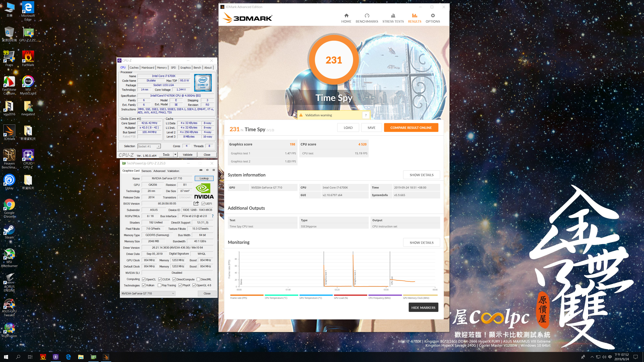Click HIDE MARKERS under monitoring chart
644x362 pixels.
[423, 308]
